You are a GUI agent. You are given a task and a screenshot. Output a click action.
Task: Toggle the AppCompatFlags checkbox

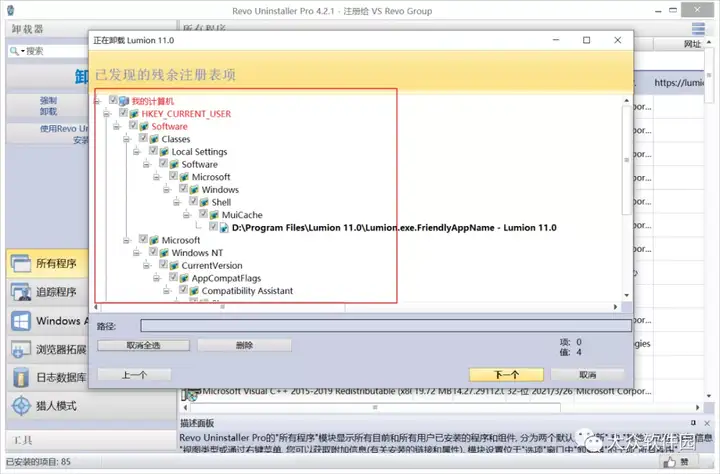coord(174,277)
